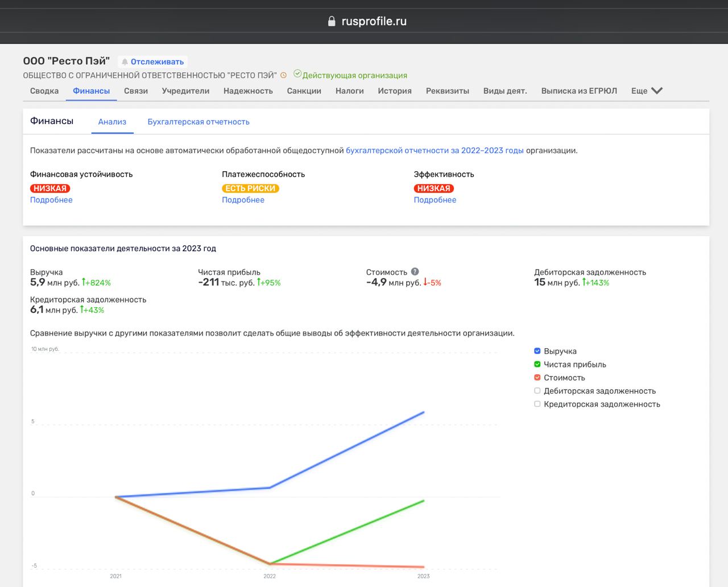Image resolution: width=728 pixels, height=587 pixels.
Task: Expand the Еще dropdown menu
Action: 647,91
